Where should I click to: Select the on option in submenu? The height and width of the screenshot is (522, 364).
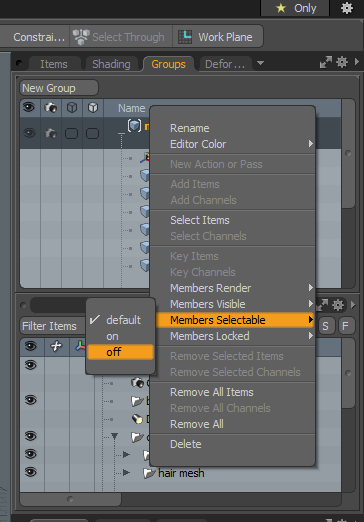tap(120, 336)
